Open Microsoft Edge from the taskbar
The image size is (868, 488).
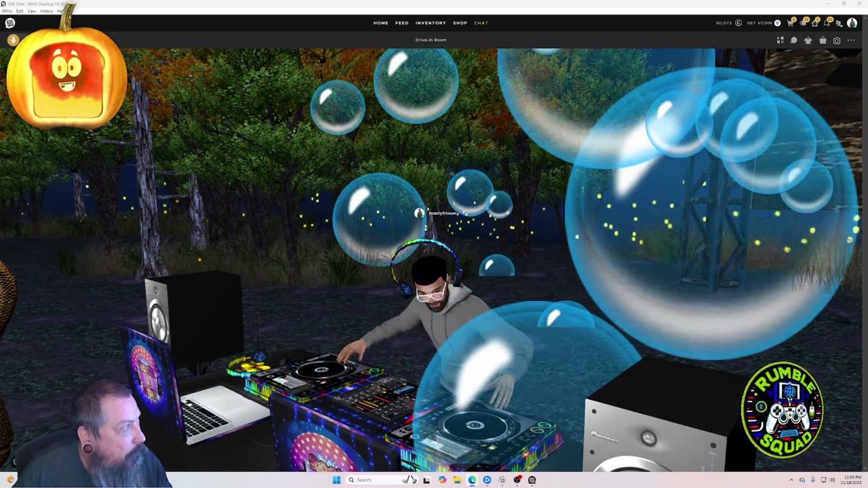[x=472, y=480]
